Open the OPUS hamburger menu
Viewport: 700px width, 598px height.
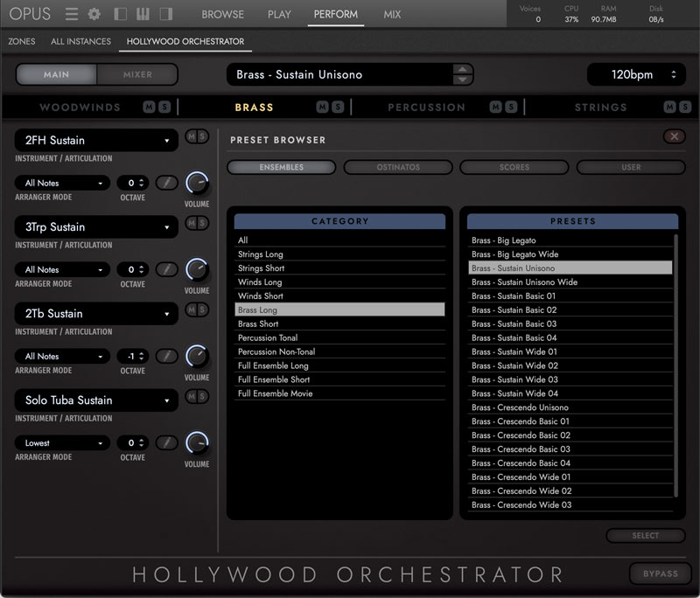pos(72,14)
